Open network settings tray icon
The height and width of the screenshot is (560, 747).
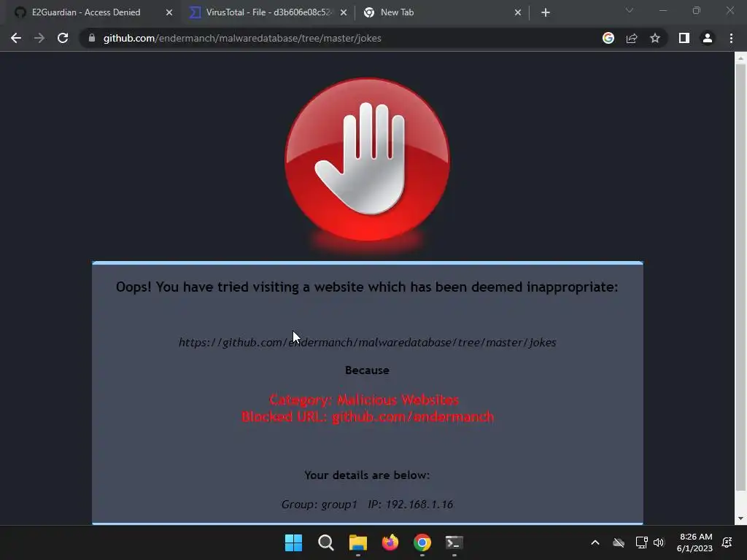(642, 542)
